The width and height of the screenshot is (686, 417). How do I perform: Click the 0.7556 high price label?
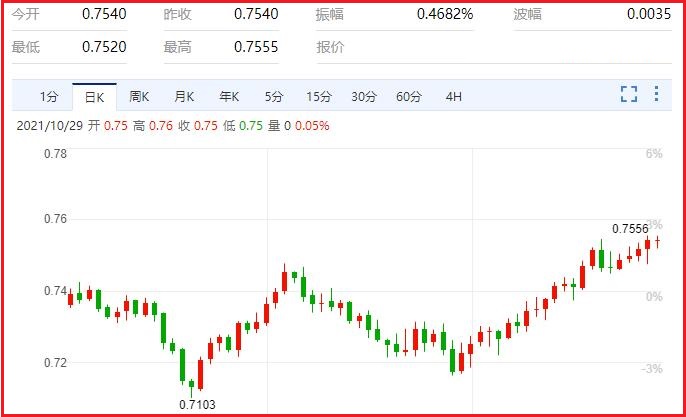click(x=630, y=228)
